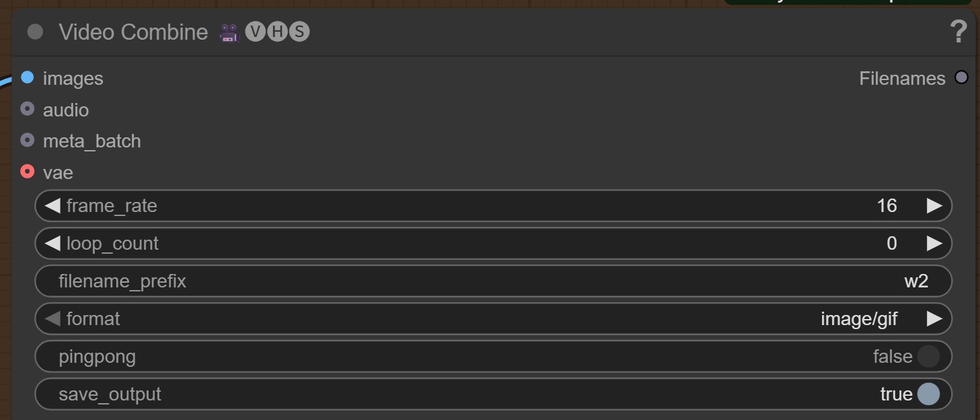Click the Video Combine node title
The height and width of the screenshot is (420, 980).
(x=133, y=32)
